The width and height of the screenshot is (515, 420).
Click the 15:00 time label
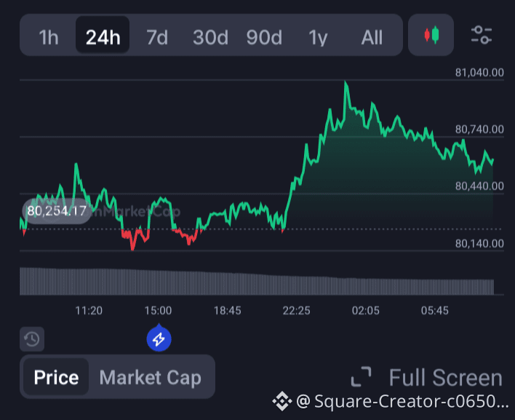(x=158, y=311)
